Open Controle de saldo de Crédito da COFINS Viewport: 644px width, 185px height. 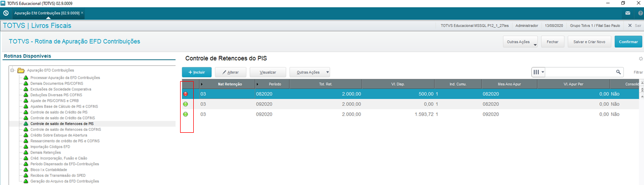(x=63, y=118)
